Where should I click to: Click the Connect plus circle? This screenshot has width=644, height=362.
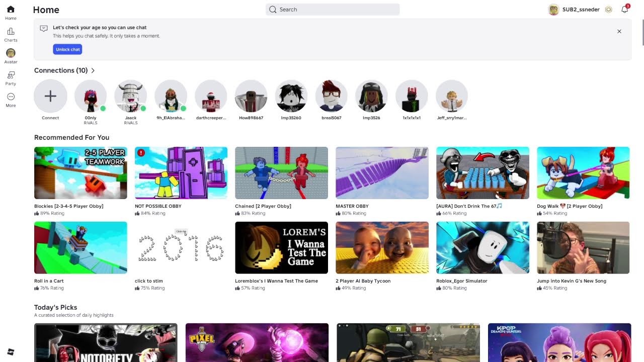click(50, 96)
